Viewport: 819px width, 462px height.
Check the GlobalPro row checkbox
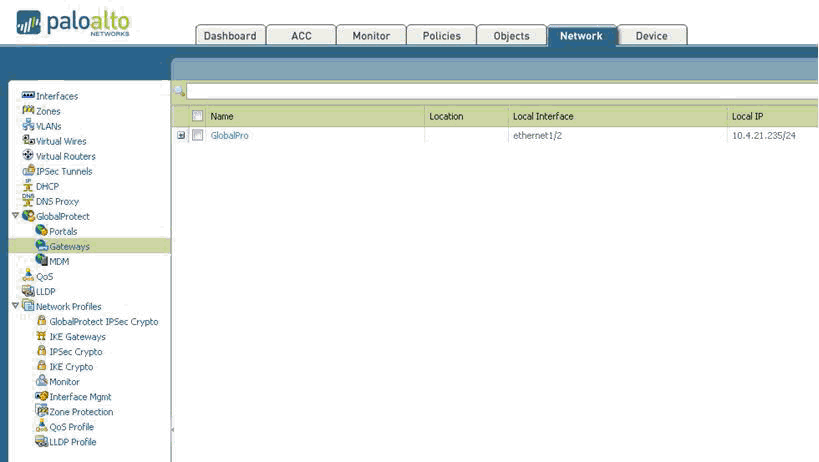click(198, 135)
